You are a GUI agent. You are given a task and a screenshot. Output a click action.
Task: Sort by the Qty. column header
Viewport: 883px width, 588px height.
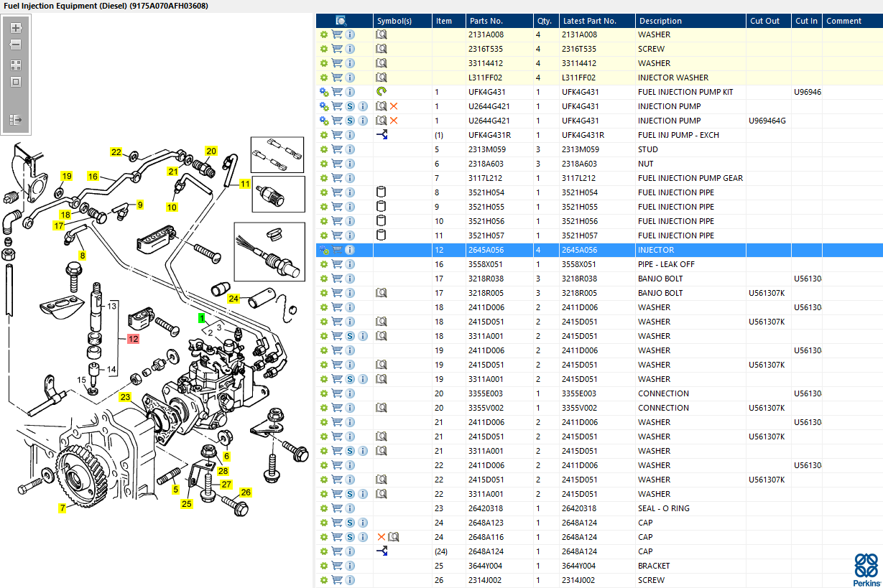tap(546, 21)
